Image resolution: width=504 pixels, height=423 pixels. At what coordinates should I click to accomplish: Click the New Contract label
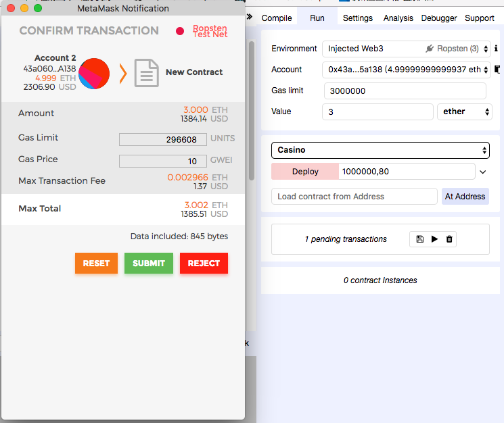tap(194, 72)
